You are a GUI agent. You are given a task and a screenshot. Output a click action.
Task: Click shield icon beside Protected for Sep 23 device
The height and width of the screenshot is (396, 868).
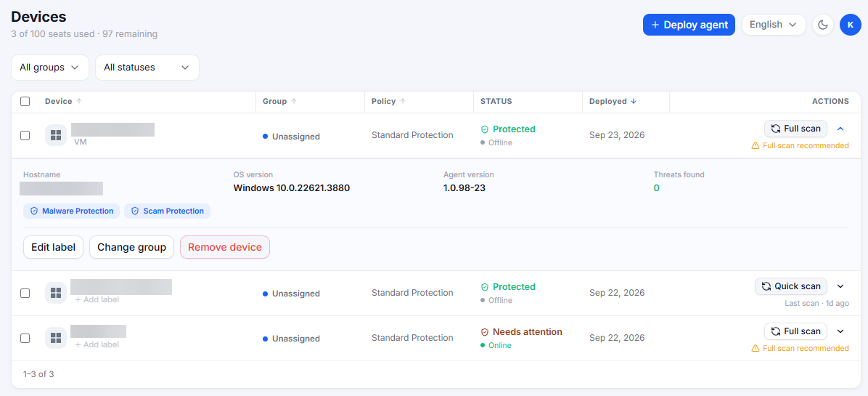(484, 129)
